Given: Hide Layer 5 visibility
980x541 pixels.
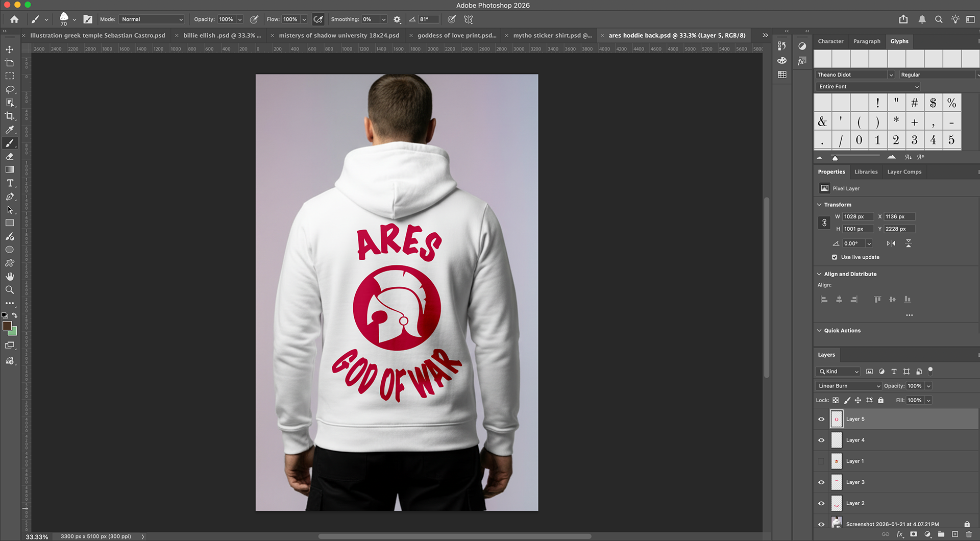Looking at the screenshot, I should (821, 419).
